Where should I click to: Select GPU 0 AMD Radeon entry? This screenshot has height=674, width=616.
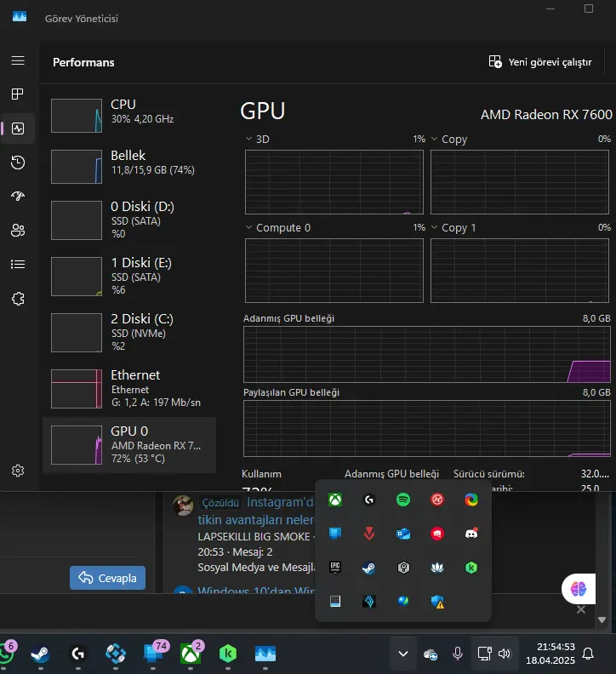pos(129,445)
